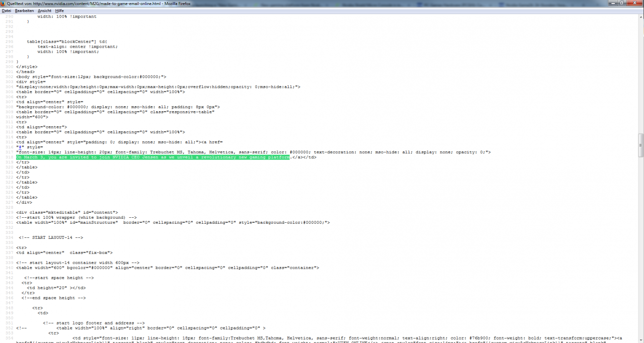
Task: Click the id="mainStructure" table line
Action: tap(173, 222)
